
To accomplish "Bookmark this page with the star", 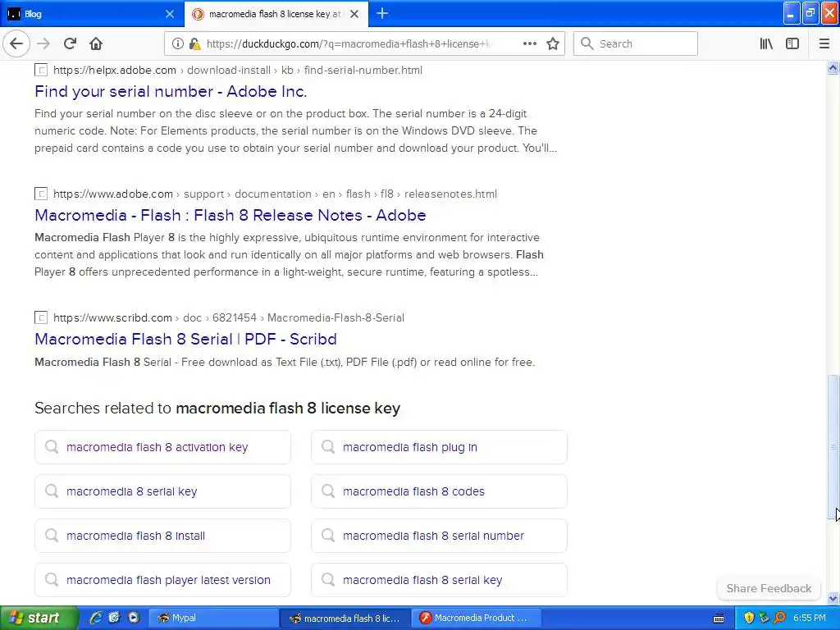I will 553,44.
